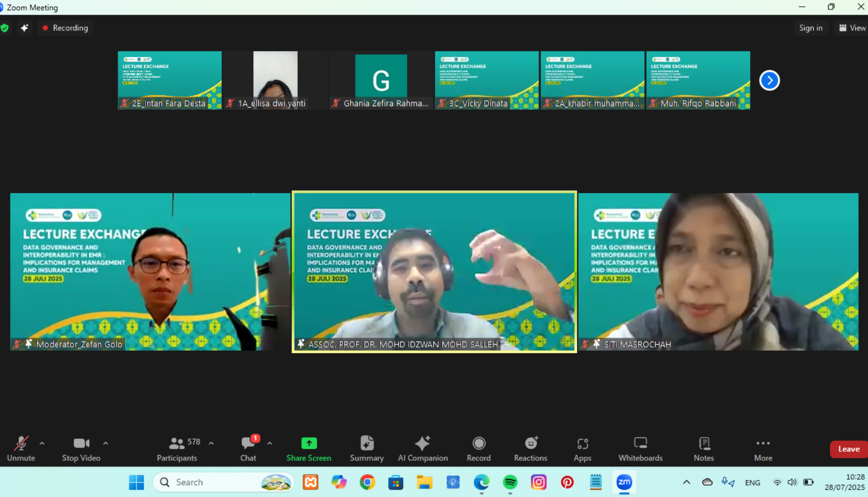
Task: Open volume control in system tray
Action: coord(792,482)
